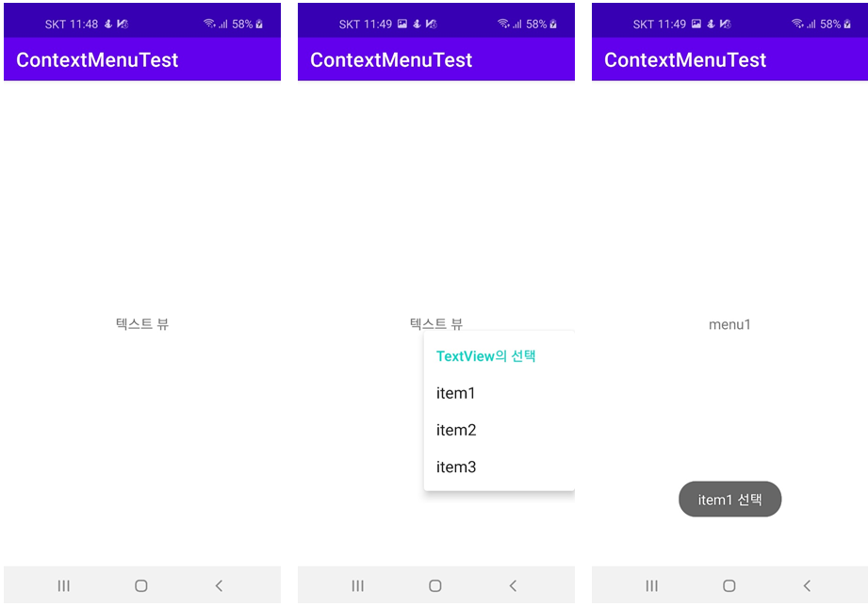Tap the back icon below the context menu
Viewport: 868px width, 607px height.
pyautogui.click(x=513, y=585)
